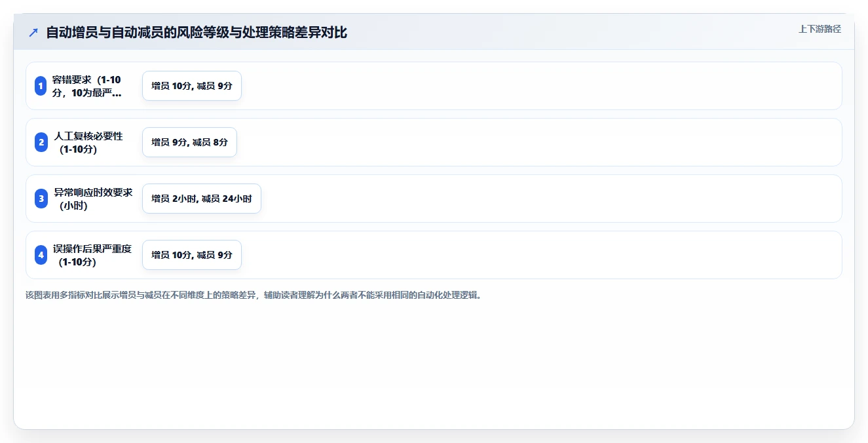Click the 人工复核必要性 row label
This screenshot has height=443, width=868.
[88, 142]
